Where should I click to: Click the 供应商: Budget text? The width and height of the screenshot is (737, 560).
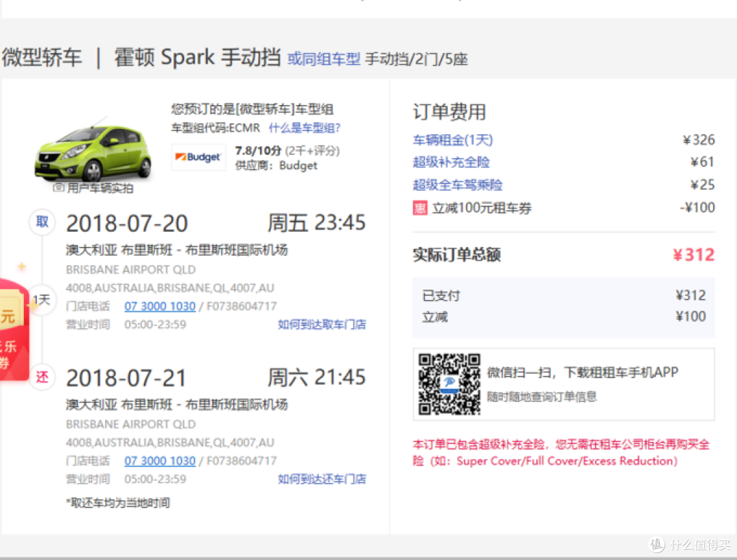point(276,165)
